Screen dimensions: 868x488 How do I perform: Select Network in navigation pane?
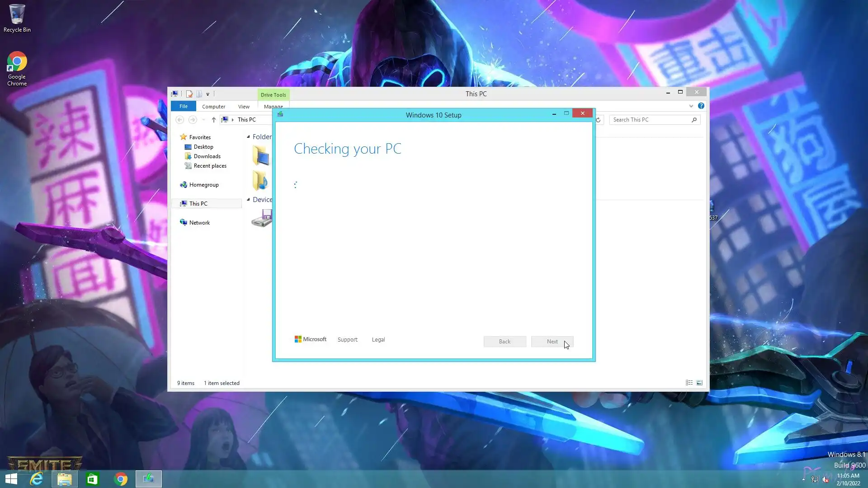click(199, 223)
